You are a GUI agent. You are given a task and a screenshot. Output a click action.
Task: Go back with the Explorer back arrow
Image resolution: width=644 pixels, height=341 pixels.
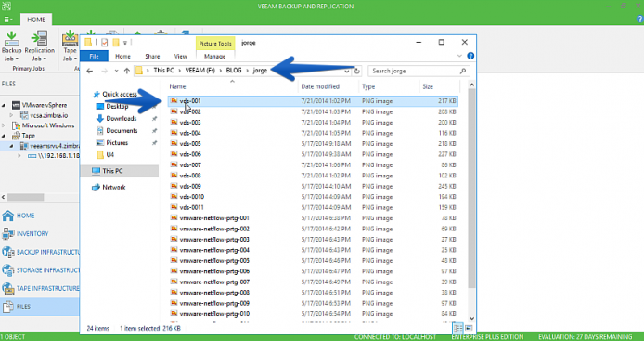click(89, 71)
